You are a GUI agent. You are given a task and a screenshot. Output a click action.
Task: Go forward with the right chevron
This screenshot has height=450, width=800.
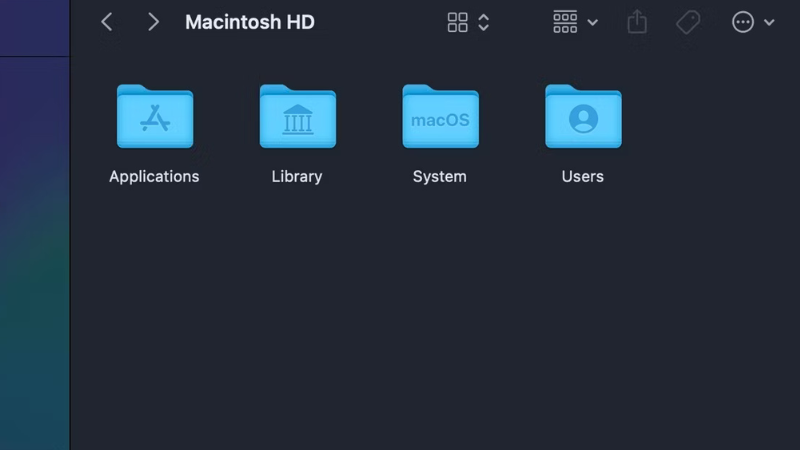[x=153, y=22]
